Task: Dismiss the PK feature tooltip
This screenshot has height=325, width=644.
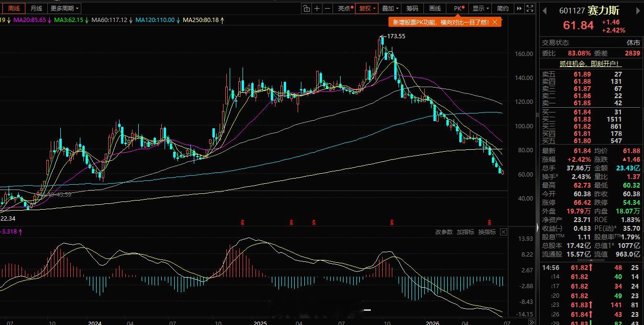Action: click(495, 22)
